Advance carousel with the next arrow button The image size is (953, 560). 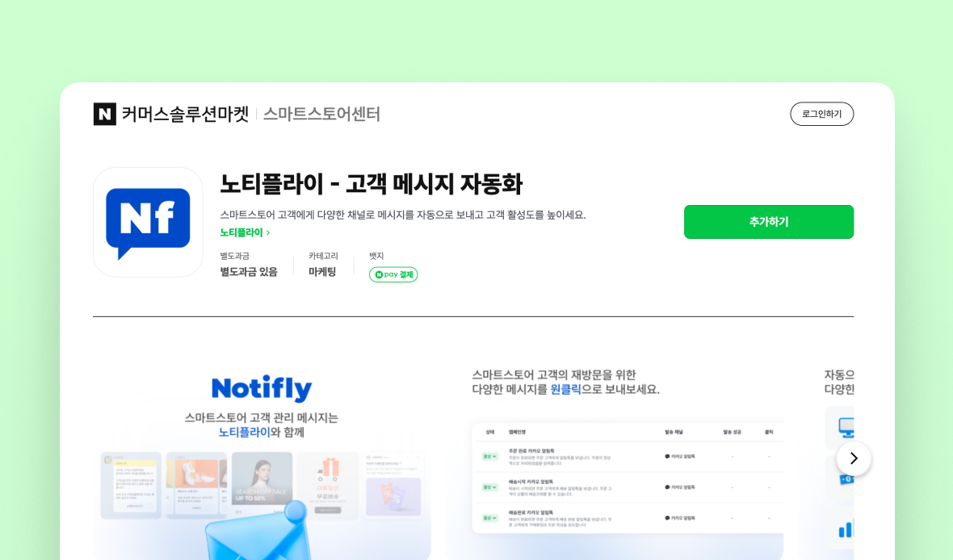click(x=854, y=458)
